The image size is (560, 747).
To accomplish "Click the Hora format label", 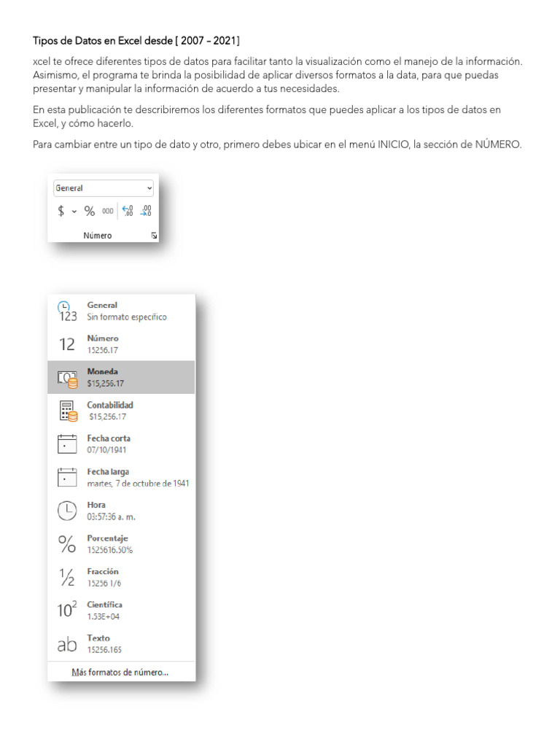I will point(96,505).
